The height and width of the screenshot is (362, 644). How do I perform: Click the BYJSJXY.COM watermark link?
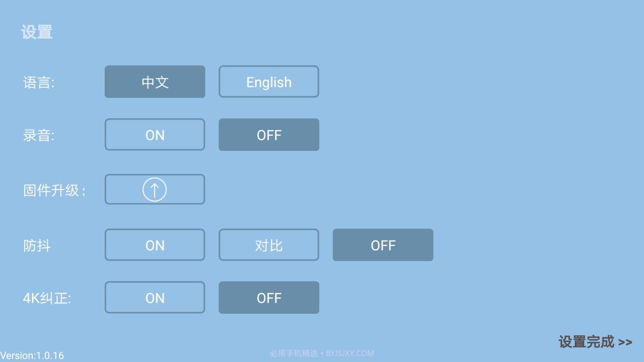coord(350,353)
